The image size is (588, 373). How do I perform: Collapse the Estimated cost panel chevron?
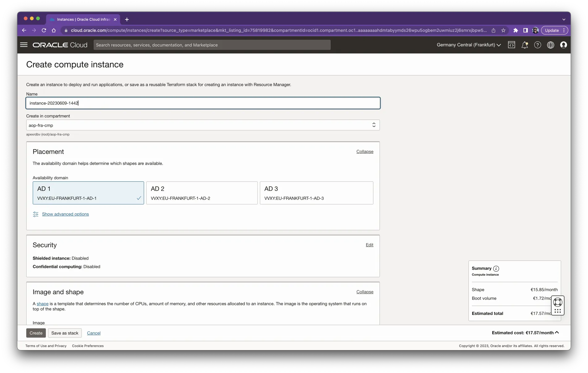557,333
